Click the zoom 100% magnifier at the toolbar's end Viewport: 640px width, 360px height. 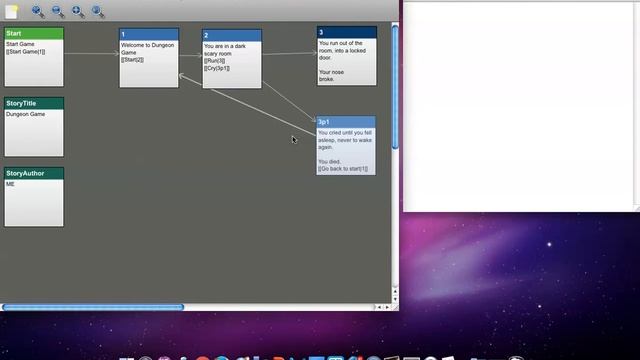pyautogui.click(x=98, y=11)
